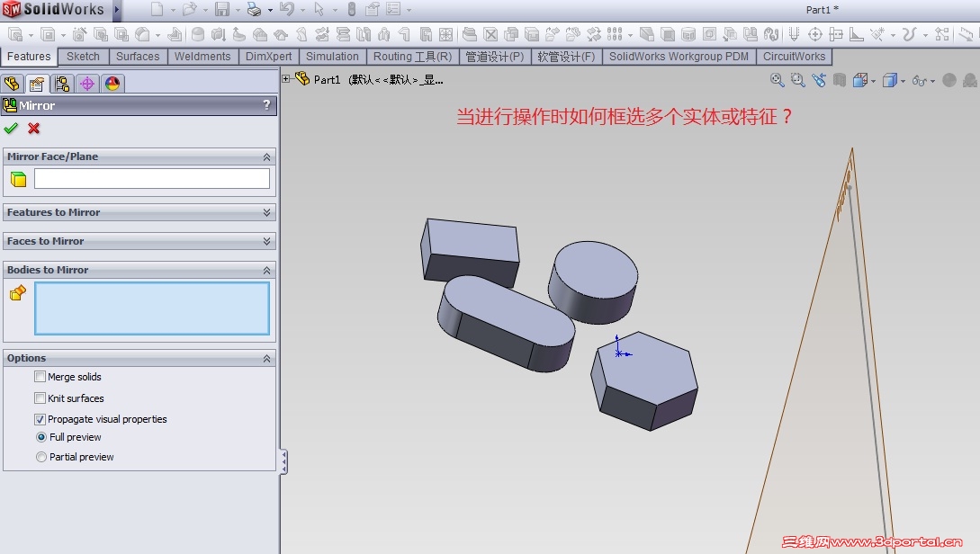Screen dimensions: 980x554
Task: Open the 软管设计(F) tab
Action: coord(566,57)
